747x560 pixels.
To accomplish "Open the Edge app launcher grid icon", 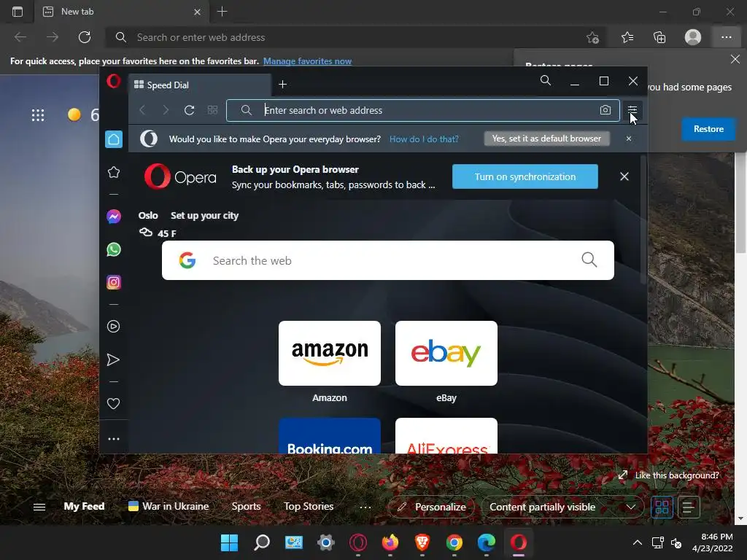I will 38,114.
